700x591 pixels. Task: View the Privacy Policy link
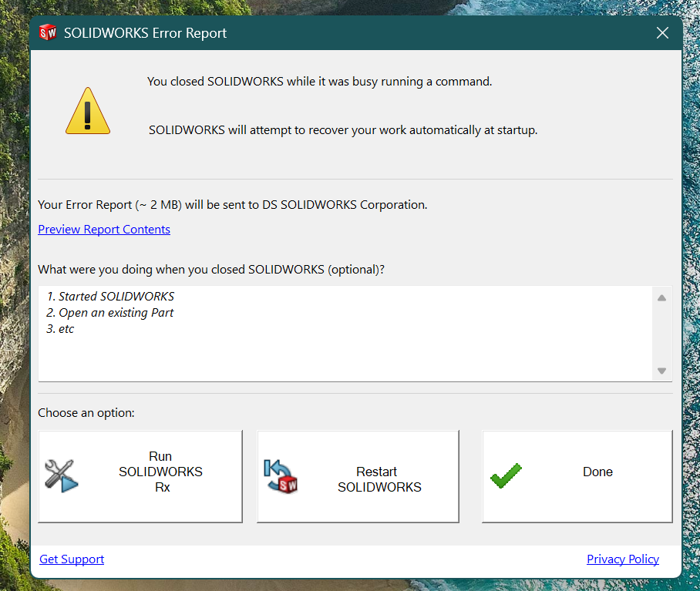coord(623,559)
